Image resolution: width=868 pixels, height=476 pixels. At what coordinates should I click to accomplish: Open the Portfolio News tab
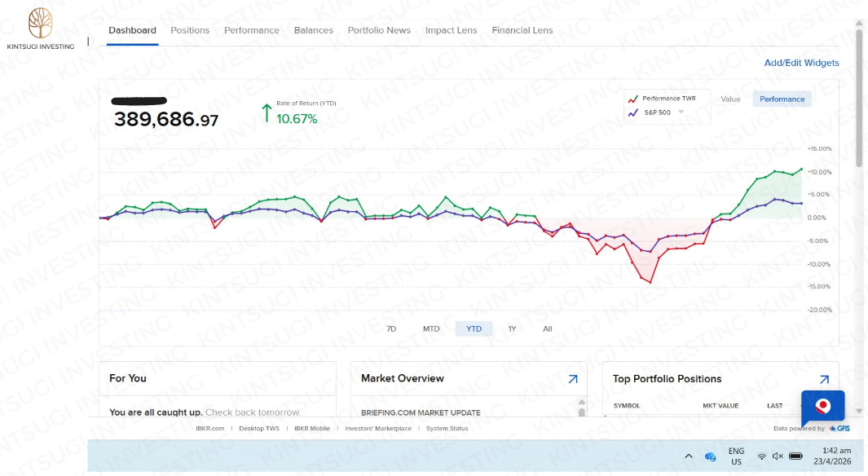click(379, 30)
